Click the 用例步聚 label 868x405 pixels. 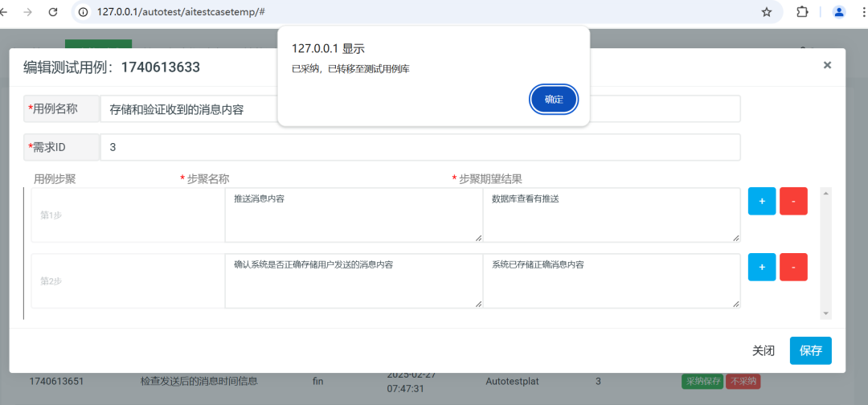(x=55, y=178)
